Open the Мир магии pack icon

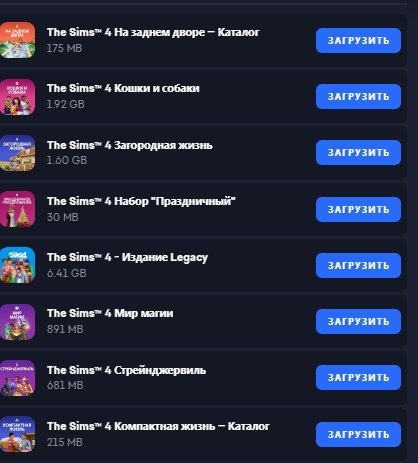pos(17,322)
